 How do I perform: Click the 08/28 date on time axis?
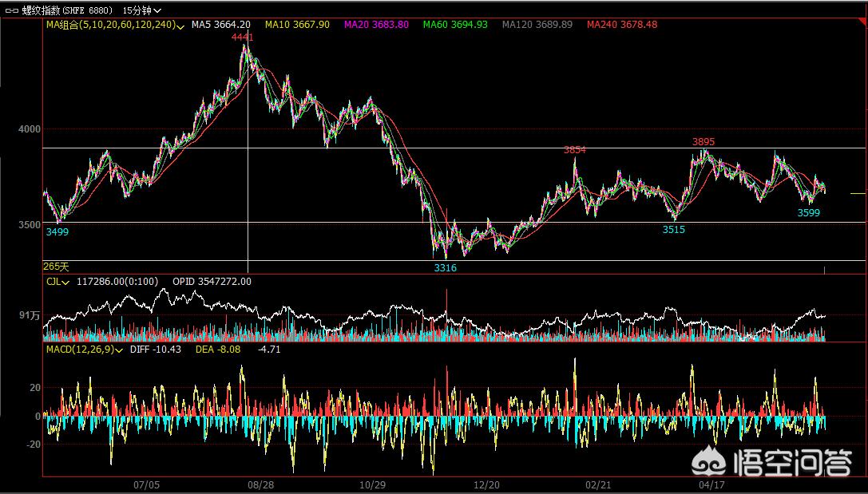click(x=261, y=485)
